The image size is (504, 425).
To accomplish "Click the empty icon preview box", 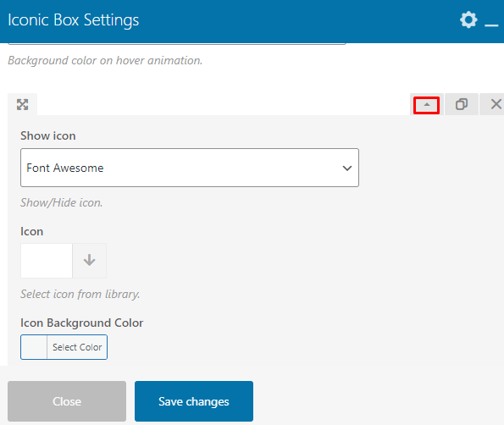I will pos(47,260).
